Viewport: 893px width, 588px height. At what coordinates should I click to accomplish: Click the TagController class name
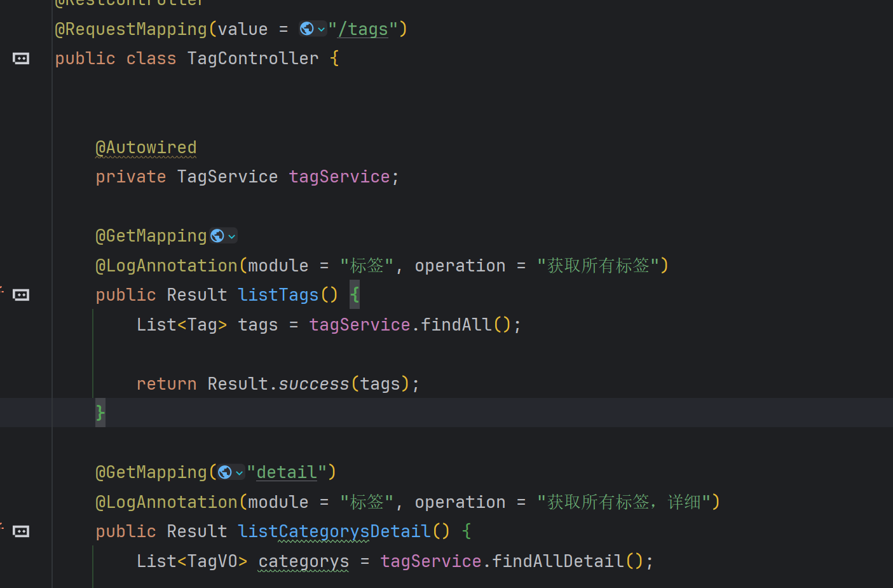click(x=252, y=58)
